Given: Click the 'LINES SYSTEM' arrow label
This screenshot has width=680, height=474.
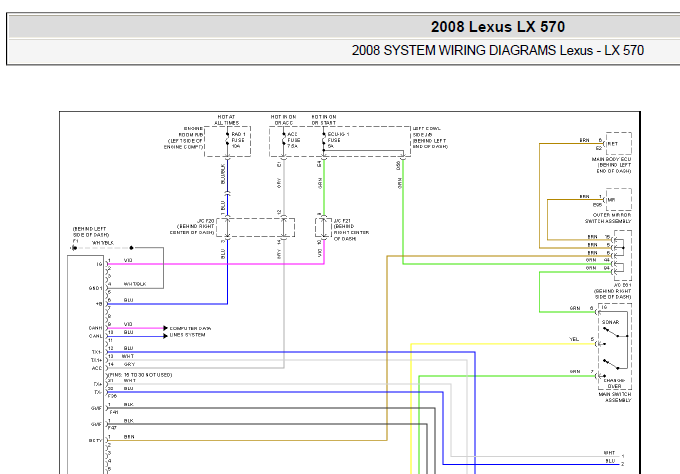Looking at the screenshot, I should tap(187, 335).
